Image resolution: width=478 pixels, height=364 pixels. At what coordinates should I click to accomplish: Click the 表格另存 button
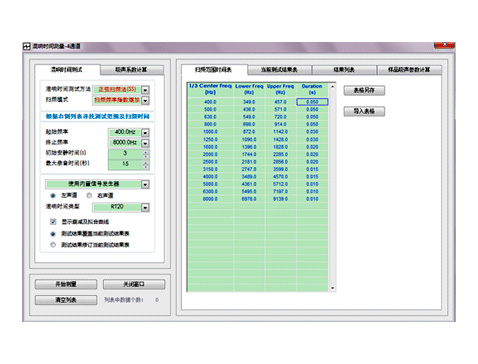(364, 90)
